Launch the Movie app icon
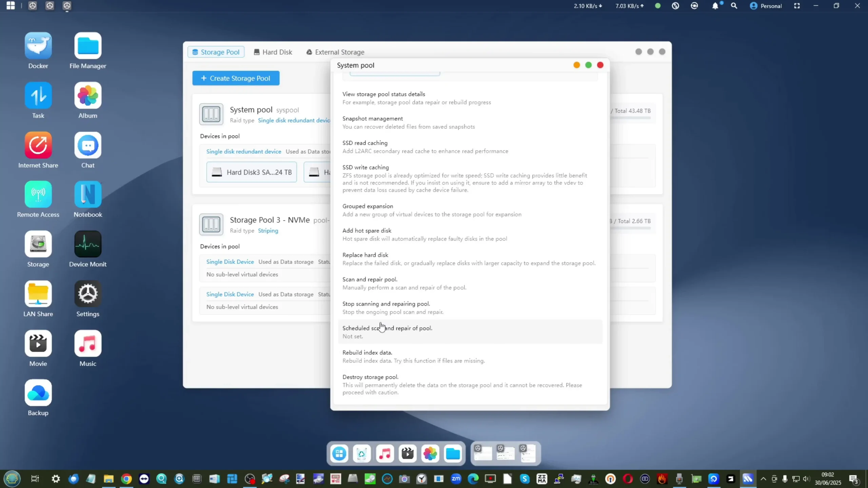Viewport: 868px width, 488px height. pos(38,343)
